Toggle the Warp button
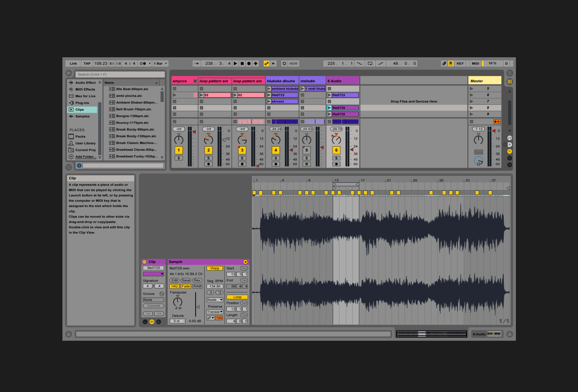The height and width of the screenshot is (392, 578). point(215,268)
